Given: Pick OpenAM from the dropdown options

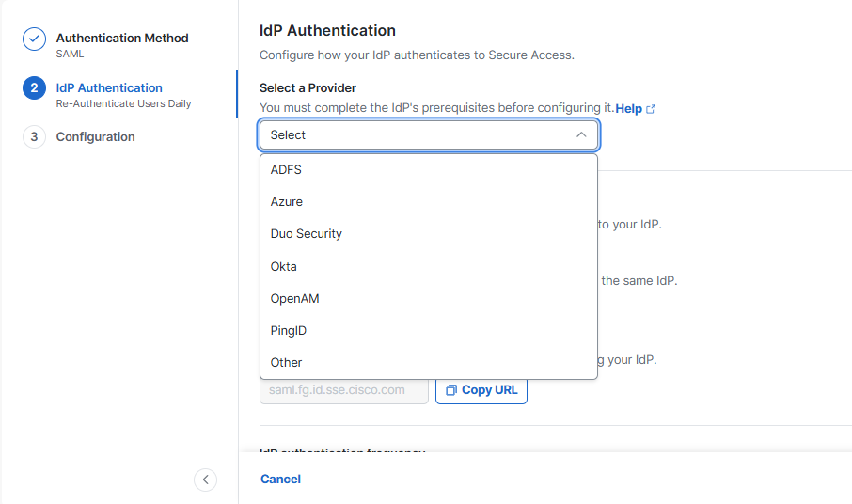Looking at the screenshot, I should point(295,298).
